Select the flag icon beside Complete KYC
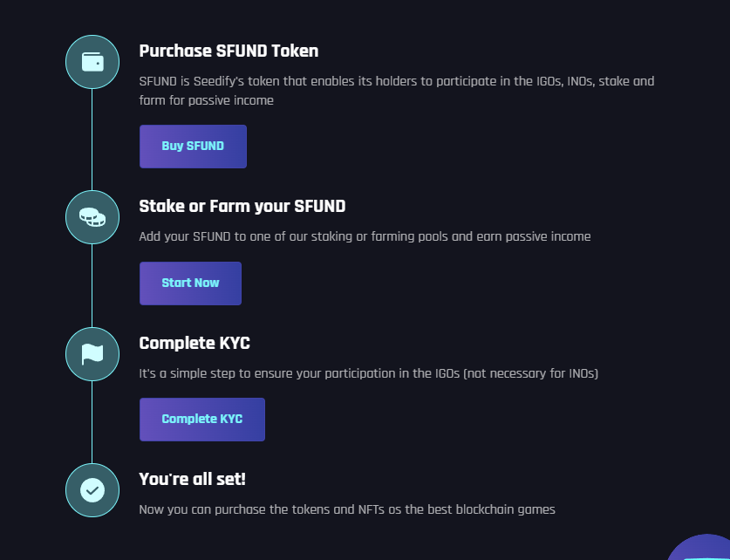 (92, 354)
